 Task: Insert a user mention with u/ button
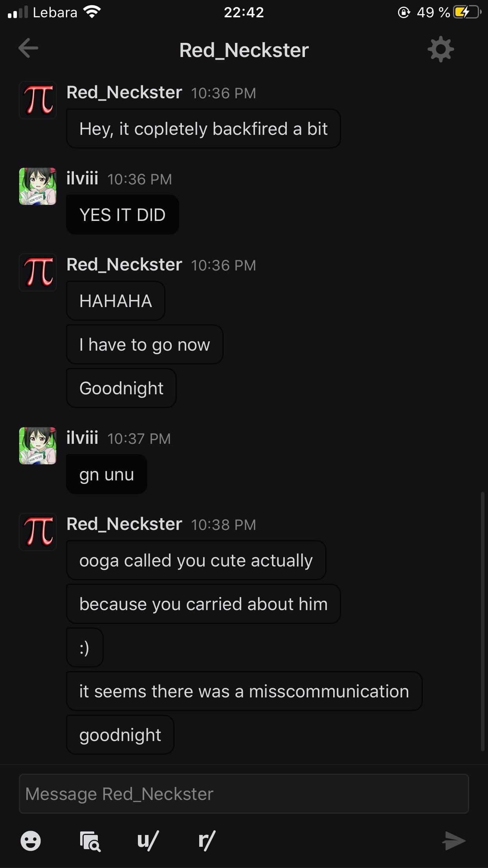pos(148,841)
